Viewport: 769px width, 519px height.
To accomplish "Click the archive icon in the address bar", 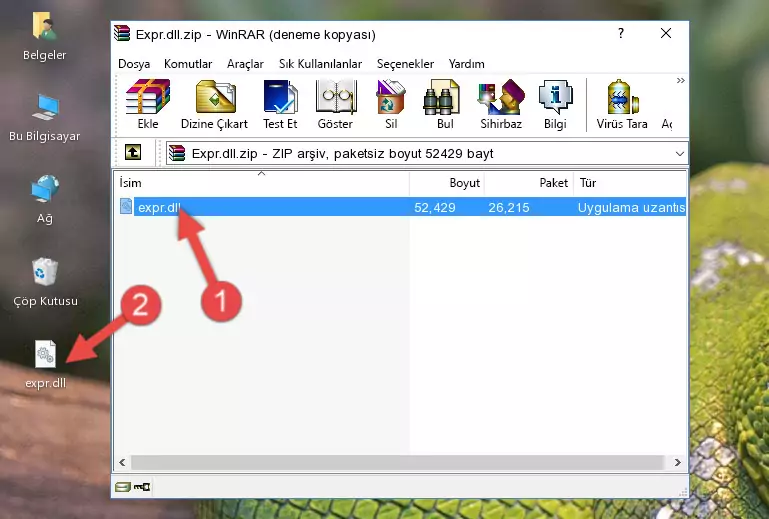I will (177, 153).
